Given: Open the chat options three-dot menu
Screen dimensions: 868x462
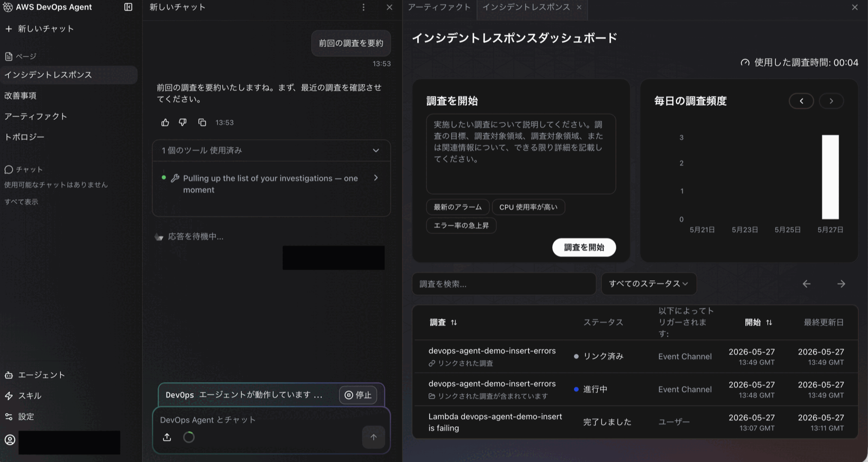Looking at the screenshot, I should coord(363,7).
